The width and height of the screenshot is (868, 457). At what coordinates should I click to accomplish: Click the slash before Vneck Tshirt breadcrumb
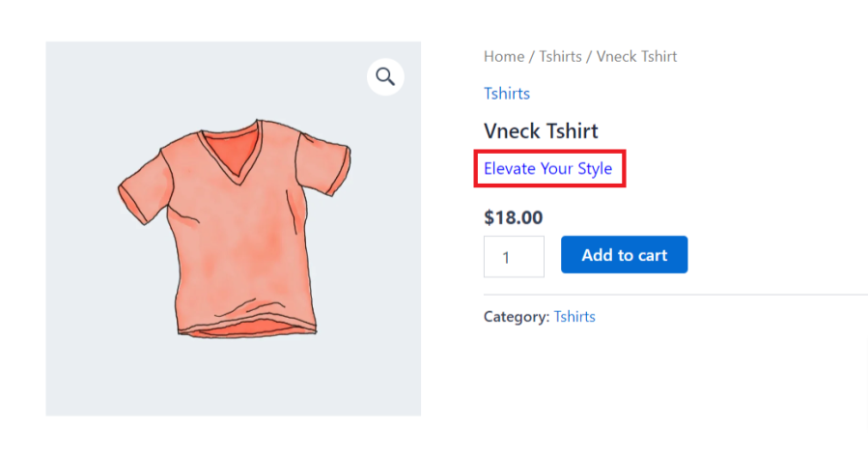(589, 56)
